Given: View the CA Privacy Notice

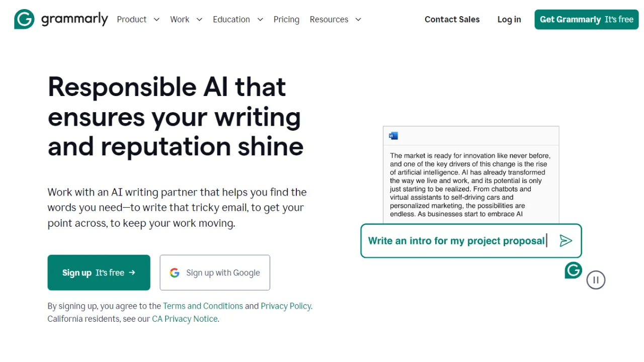Looking at the screenshot, I should pos(185,319).
